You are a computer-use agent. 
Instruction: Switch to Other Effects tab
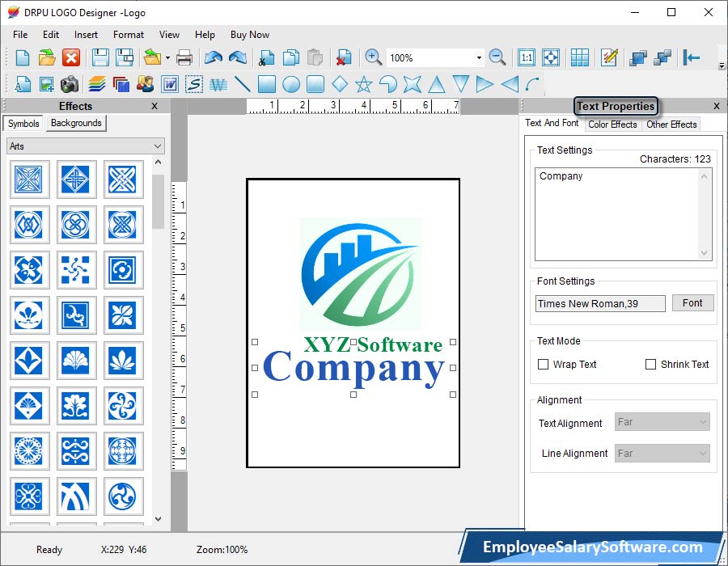[671, 125]
